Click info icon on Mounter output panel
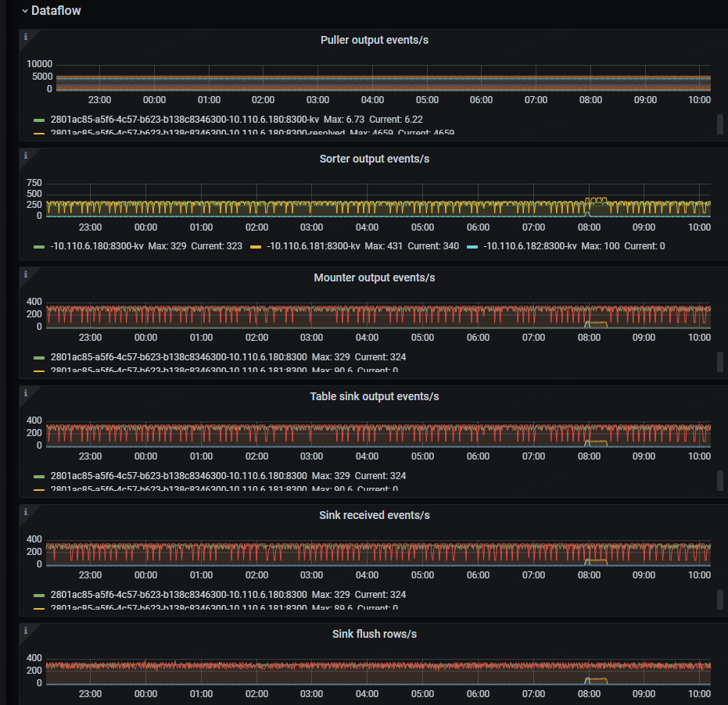 (x=26, y=274)
